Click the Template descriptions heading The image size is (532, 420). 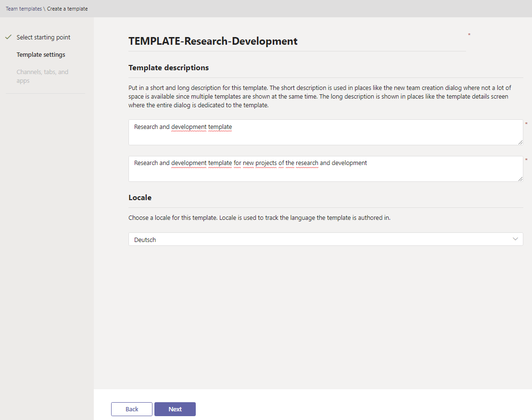click(168, 68)
